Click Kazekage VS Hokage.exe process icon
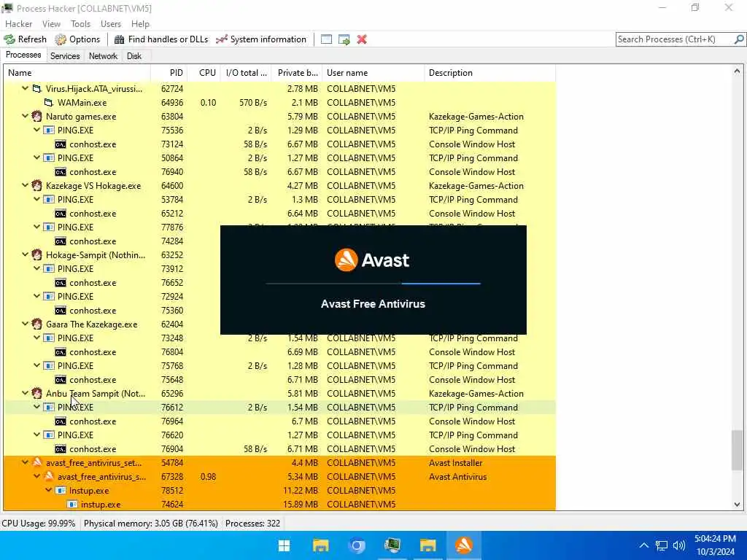The height and width of the screenshot is (560, 747). [x=36, y=186]
